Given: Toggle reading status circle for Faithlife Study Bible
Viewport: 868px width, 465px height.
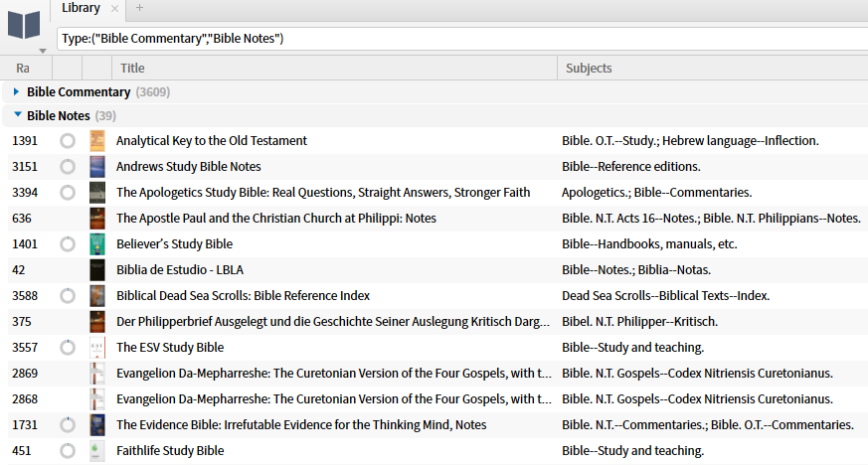Looking at the screenshot, I should [x=68, y=451].
